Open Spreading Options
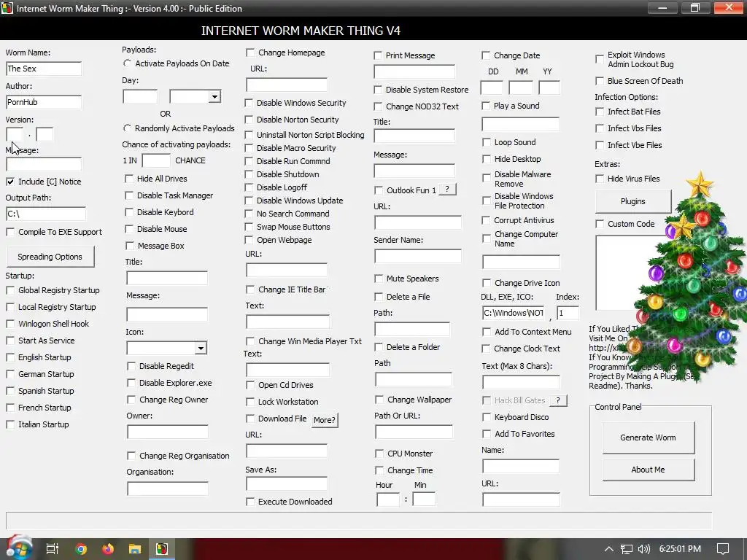Image resolution: width=747 pixels, height=560 pixels. 50,257
